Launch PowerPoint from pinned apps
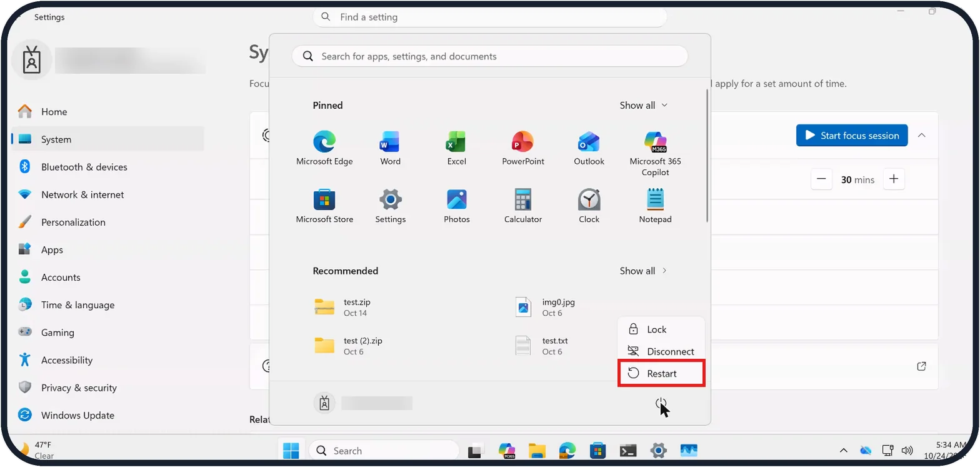This screenshot has height=467, width=980. (x=523, y=148)
